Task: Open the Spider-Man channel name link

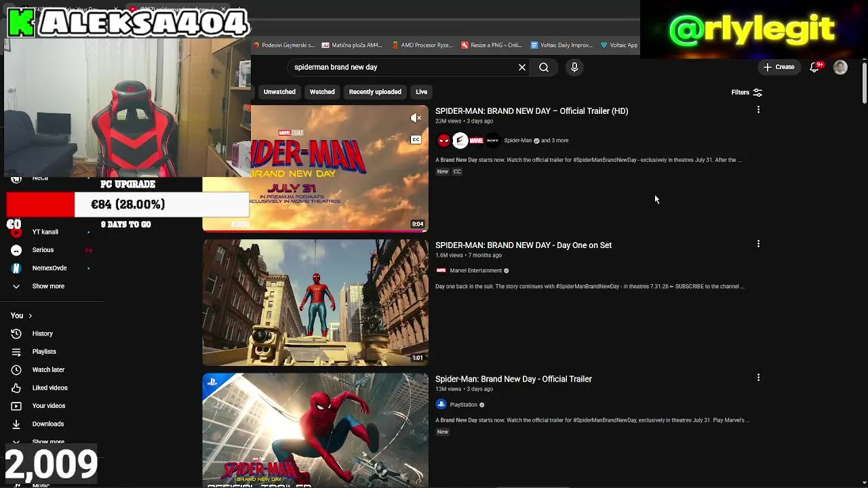Action: [x=517, y=140]
